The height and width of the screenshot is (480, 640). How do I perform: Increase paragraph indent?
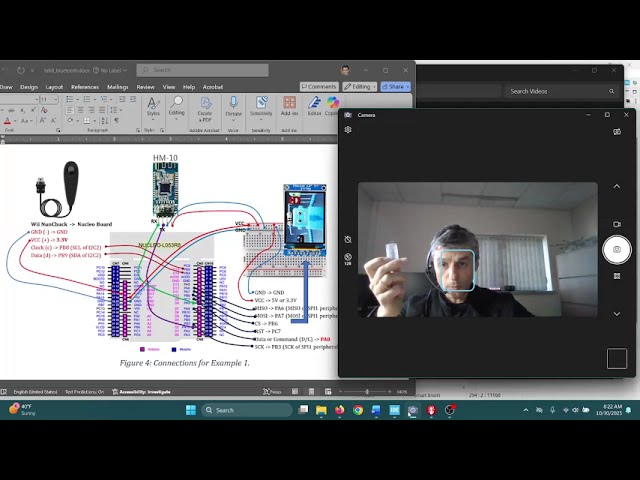point(133,99)
